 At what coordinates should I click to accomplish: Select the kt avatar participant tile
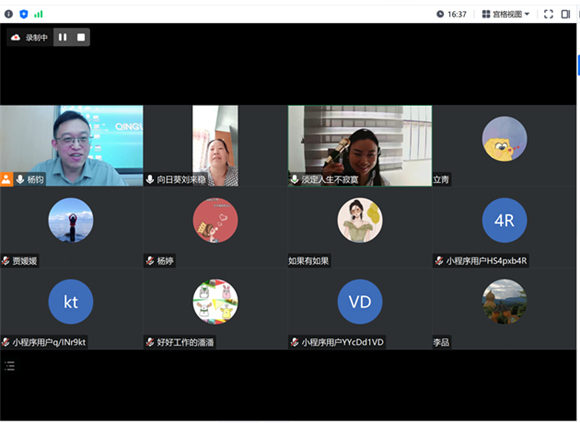click(x=71, y=308)
